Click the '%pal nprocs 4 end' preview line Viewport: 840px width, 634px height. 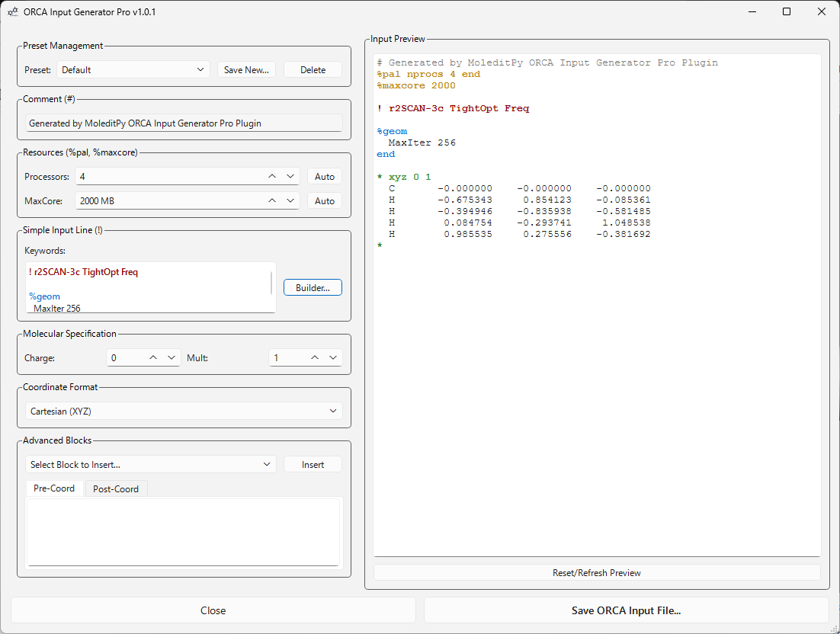pos(428,74)
